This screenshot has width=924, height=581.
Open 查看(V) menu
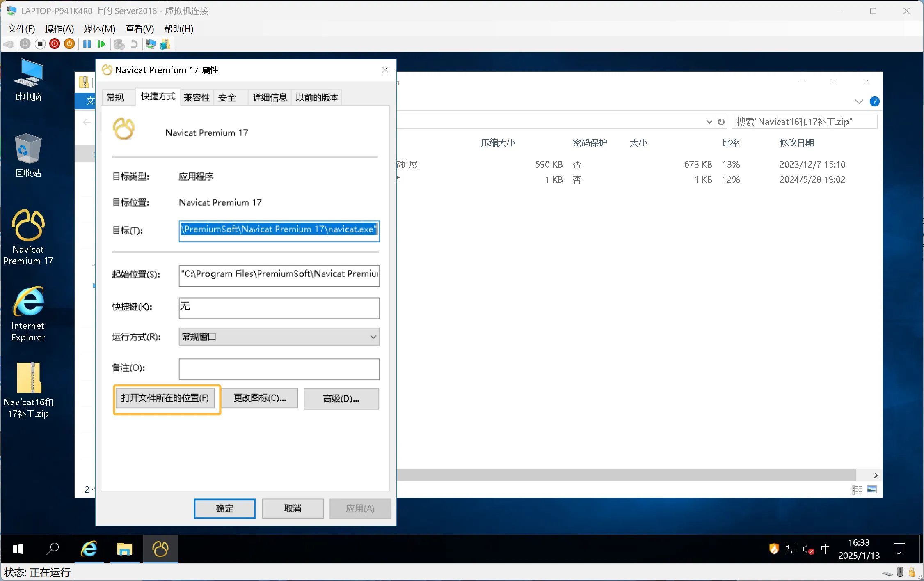[x=140, y=29]
